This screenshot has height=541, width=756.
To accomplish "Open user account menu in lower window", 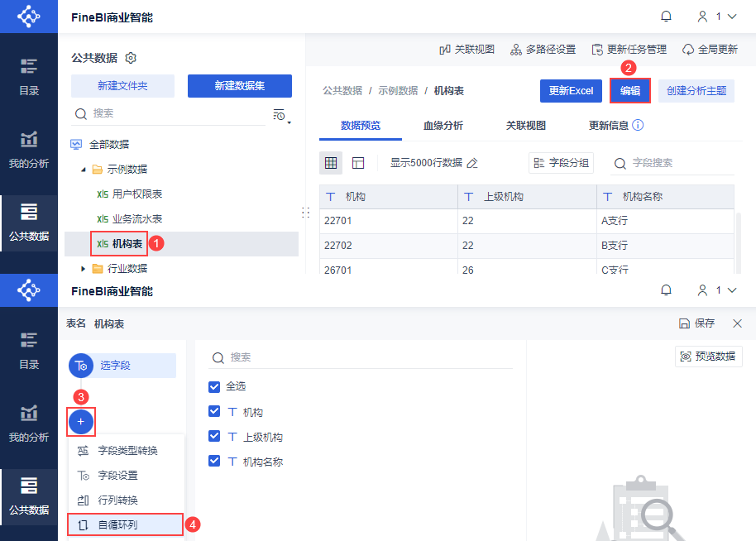I will coord(717,290).
